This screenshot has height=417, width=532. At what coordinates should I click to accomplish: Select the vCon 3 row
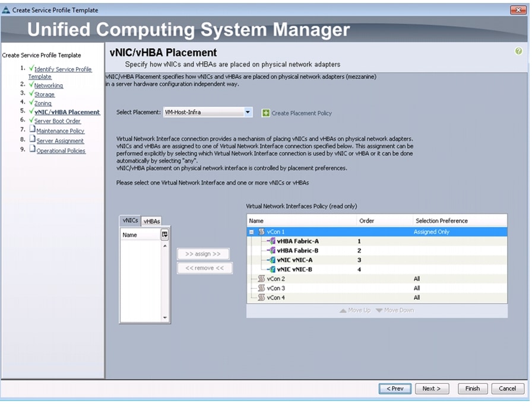[x=377, y=288]
